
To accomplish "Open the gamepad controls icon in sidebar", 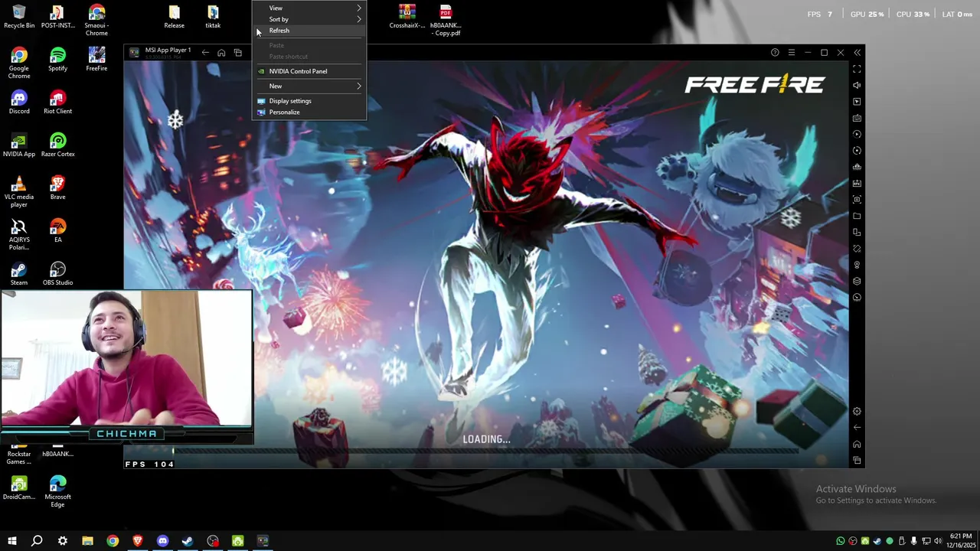I will coord(857,167).
